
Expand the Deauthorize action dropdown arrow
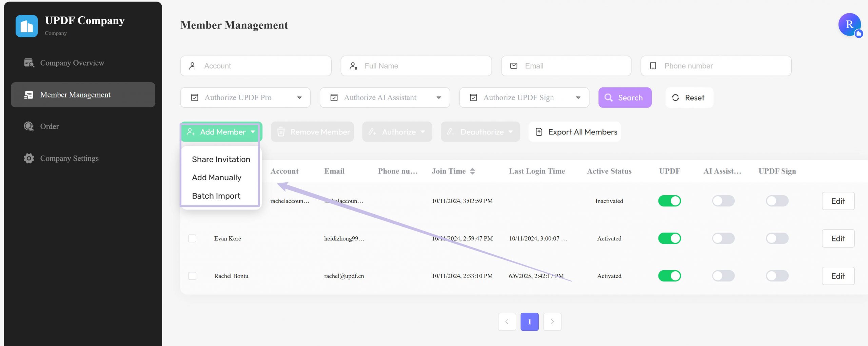click(511, 132)
